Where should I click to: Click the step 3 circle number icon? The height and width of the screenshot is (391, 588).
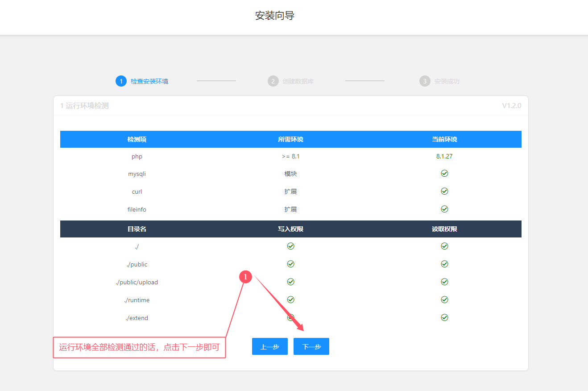coord(425,81)
